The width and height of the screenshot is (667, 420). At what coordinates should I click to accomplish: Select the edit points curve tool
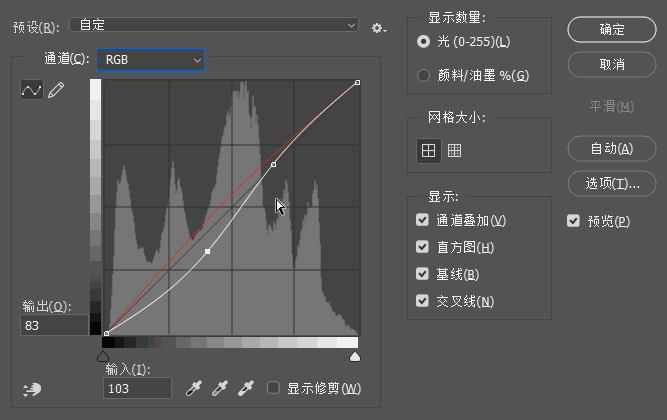(x=32, y=90)
